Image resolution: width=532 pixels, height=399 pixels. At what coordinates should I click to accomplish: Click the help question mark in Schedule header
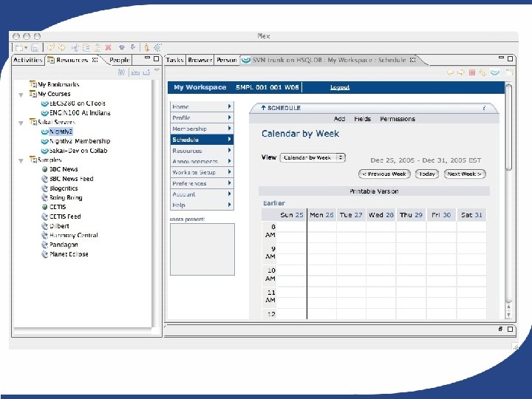click(x=484, y=108)
